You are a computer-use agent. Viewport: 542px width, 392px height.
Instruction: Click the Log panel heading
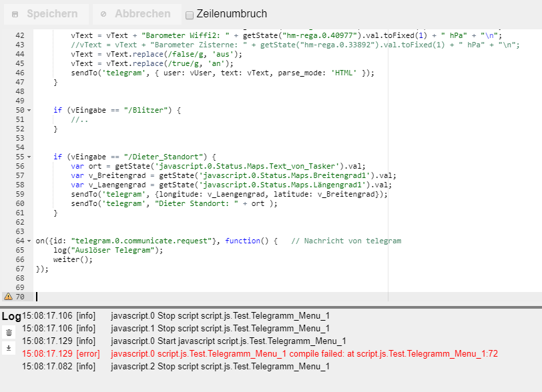(11, 316)
